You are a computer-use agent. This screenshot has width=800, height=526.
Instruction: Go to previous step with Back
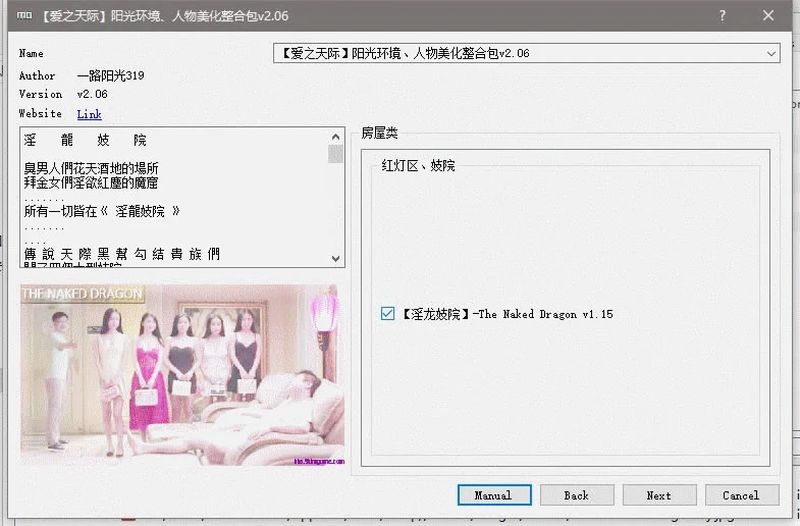tap(576, 495)
